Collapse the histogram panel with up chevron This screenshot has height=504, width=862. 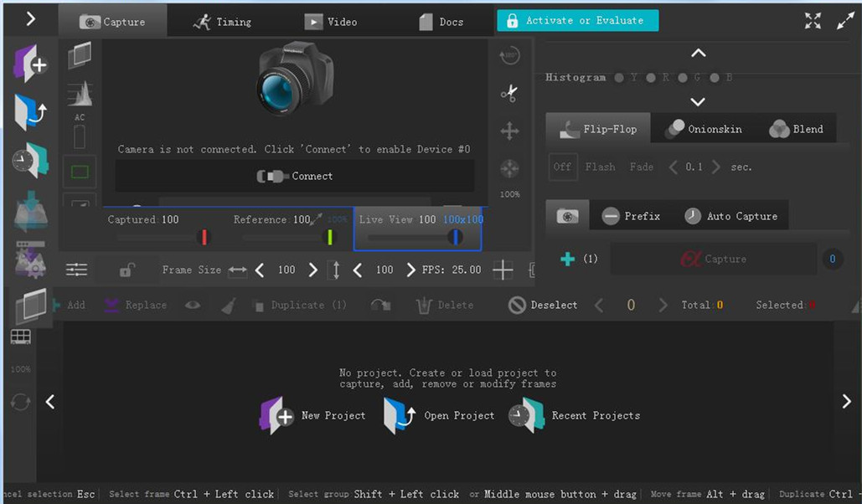[x=698, y=54]
